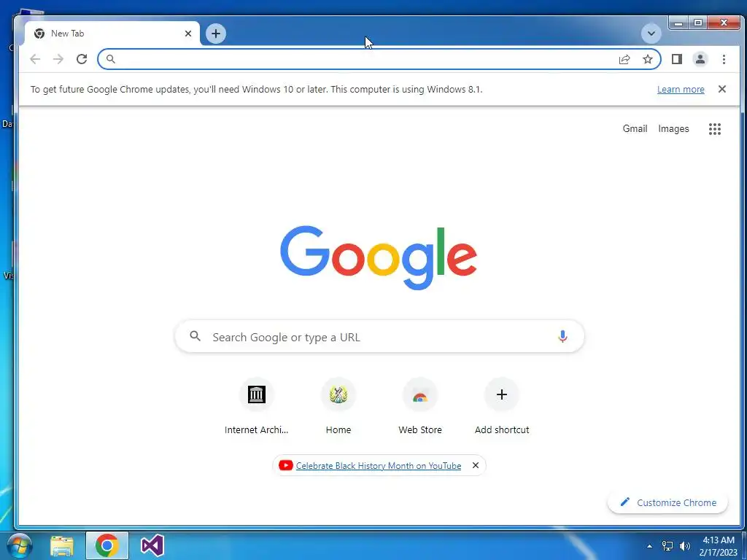Click the Customize Chrome button
747x560 pixels.
[668, 502]
